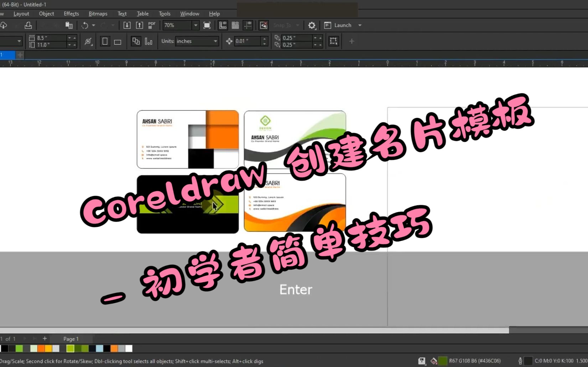Click the cloud upload icon
This screenshot has width=588, height=367.
coord(4,25)
